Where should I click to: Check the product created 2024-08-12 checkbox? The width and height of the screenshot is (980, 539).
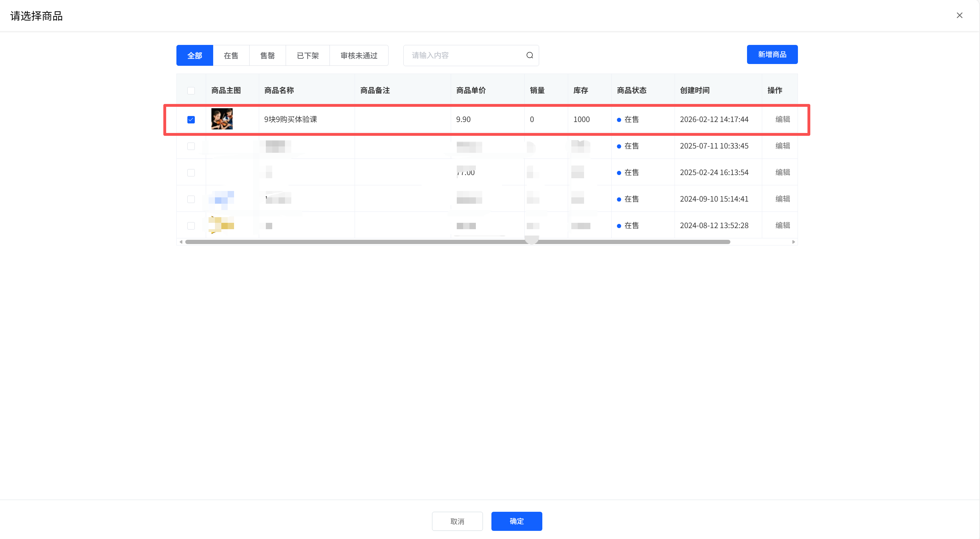191,226
